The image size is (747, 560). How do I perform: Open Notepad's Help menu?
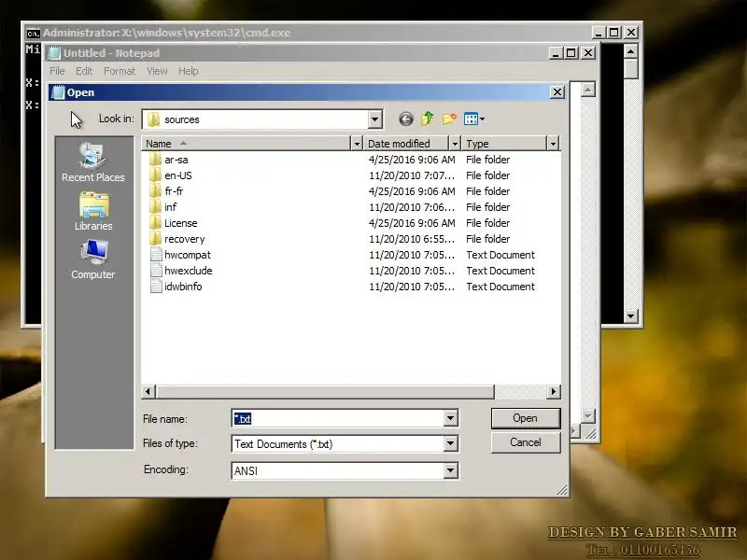(189, 71)
